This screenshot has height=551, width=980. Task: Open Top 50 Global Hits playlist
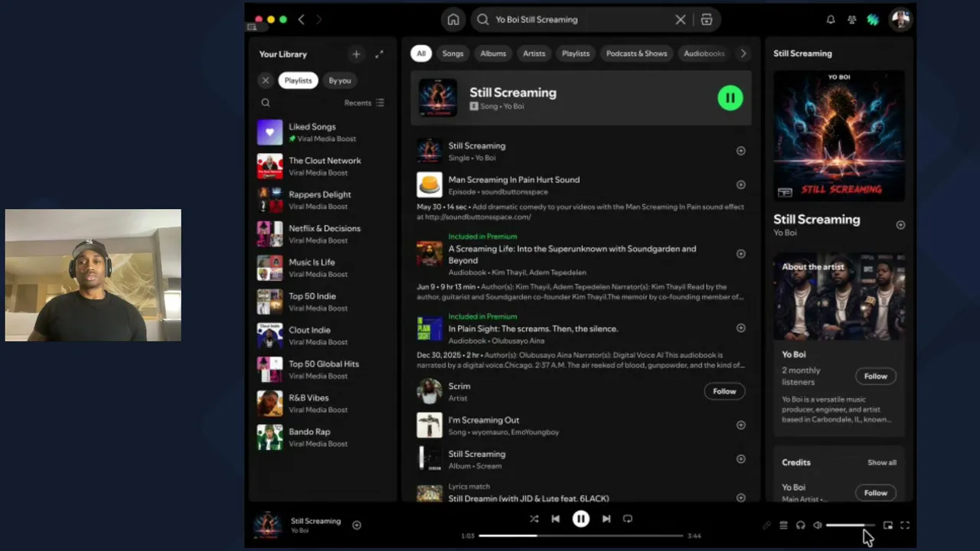point(322,370)
